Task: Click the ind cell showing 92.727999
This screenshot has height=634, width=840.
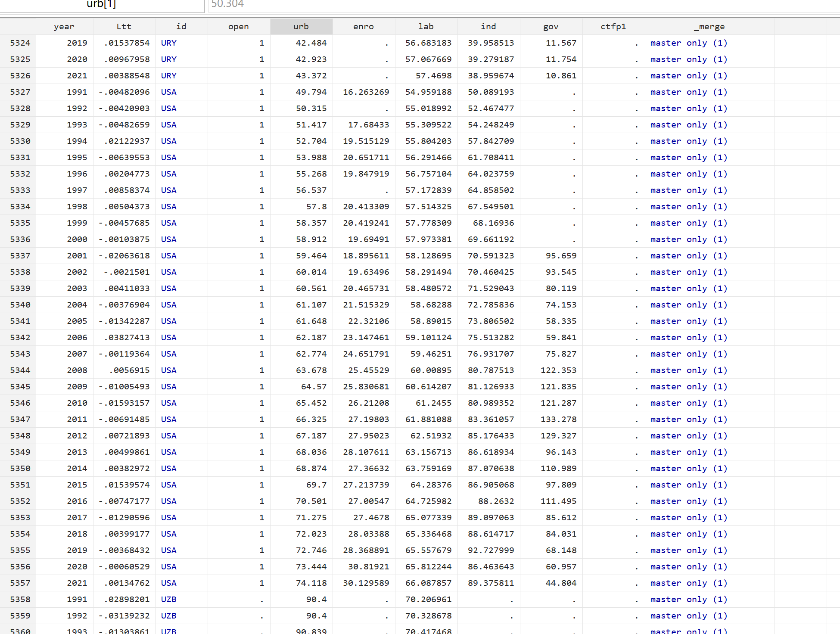Action: tap(491, 550)
